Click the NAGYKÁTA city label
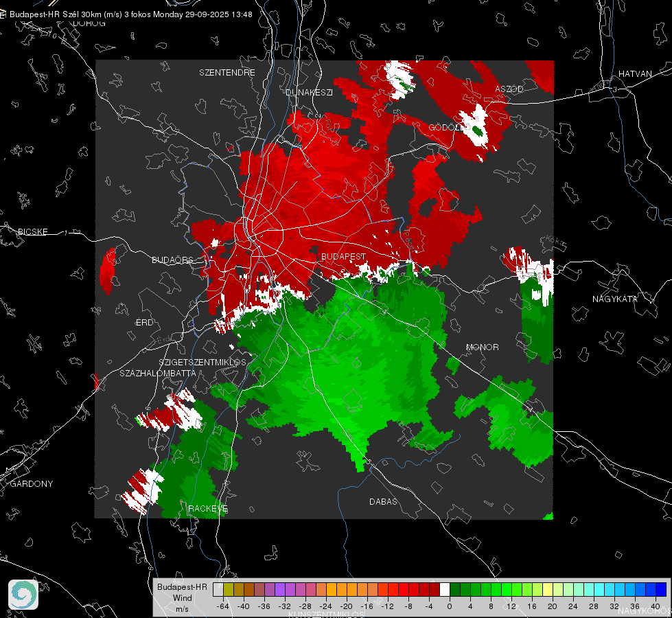 [x=615, y=299]
